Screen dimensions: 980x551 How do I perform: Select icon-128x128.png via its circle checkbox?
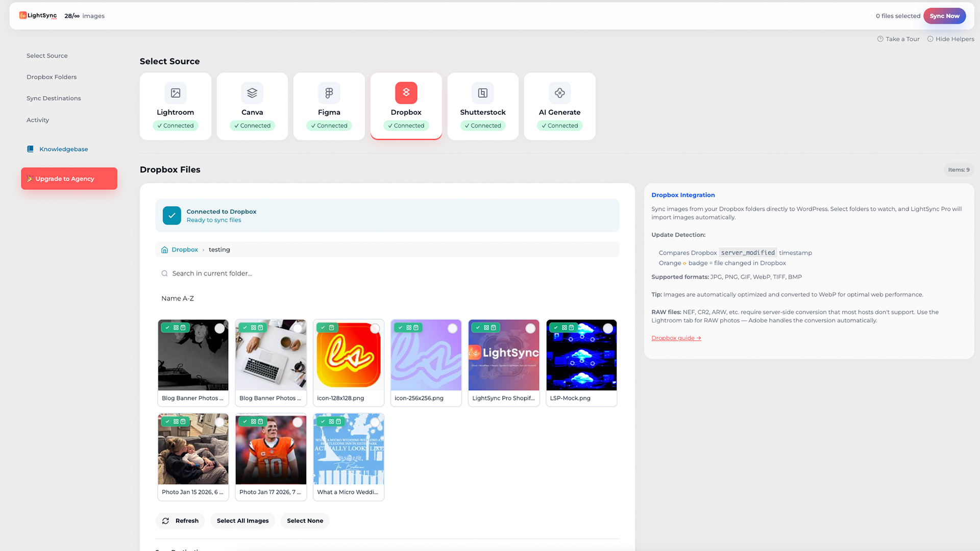pyautogui.click(x=375, y=329)
